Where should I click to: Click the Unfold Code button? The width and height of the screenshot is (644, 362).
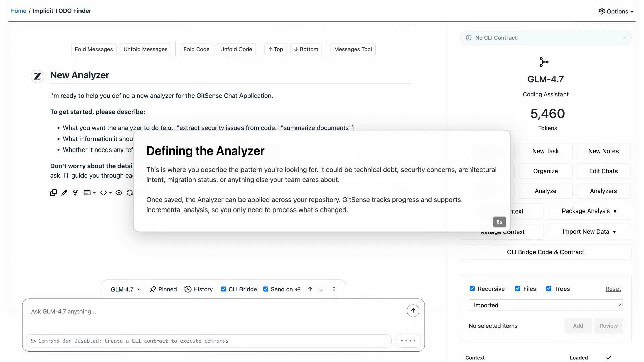point(236,49)
